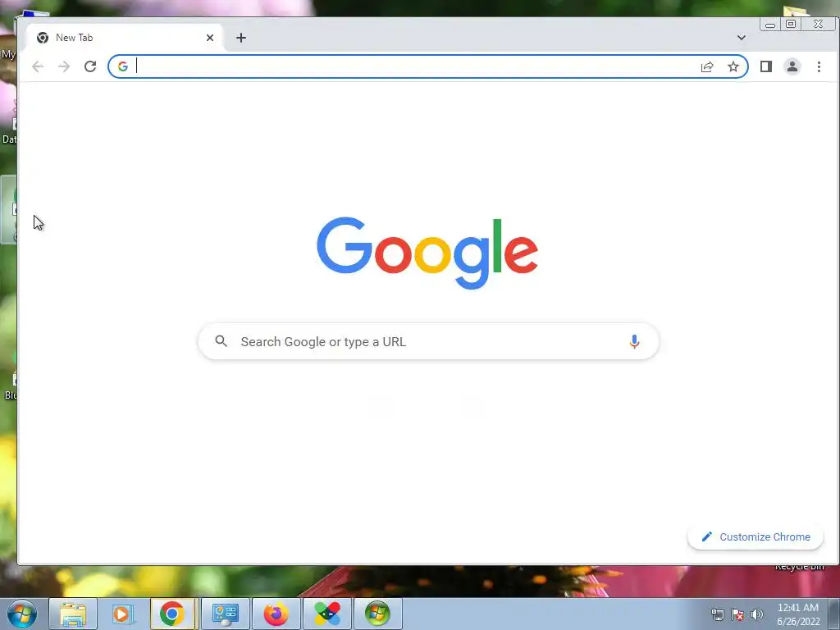Go forward using the forward arrow

click(x=64, y=66)
